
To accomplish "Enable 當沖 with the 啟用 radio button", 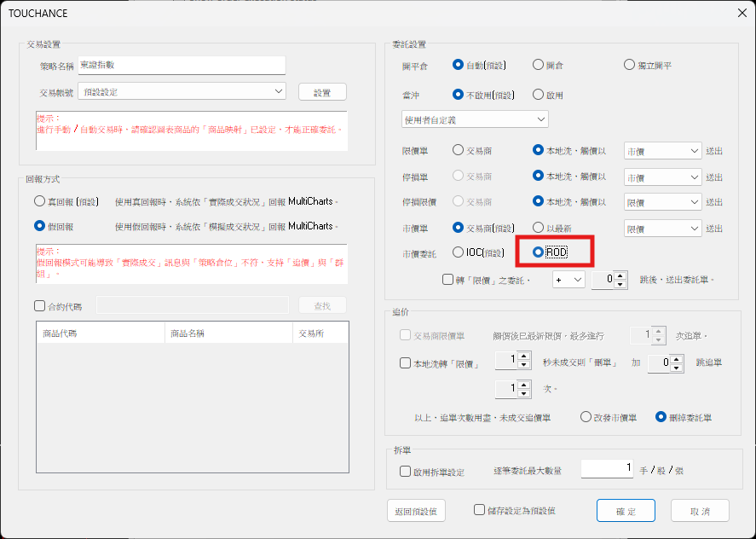I will tap(539, 95).
